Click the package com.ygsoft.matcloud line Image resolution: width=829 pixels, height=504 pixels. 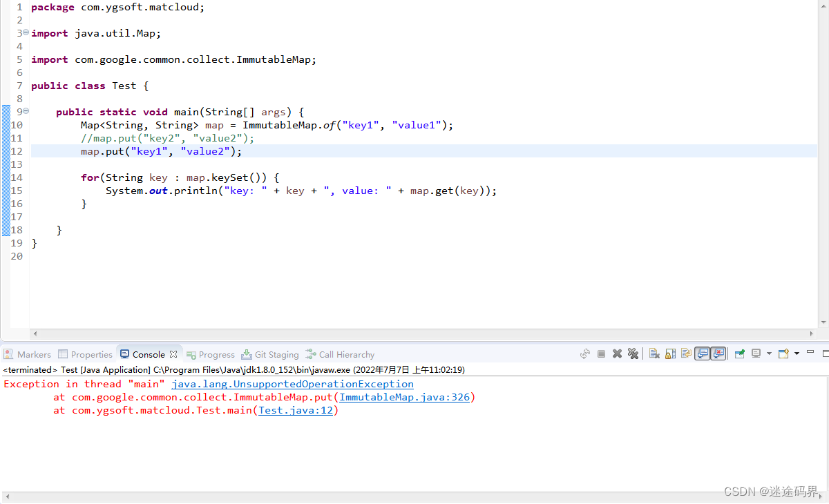point(118,7)
